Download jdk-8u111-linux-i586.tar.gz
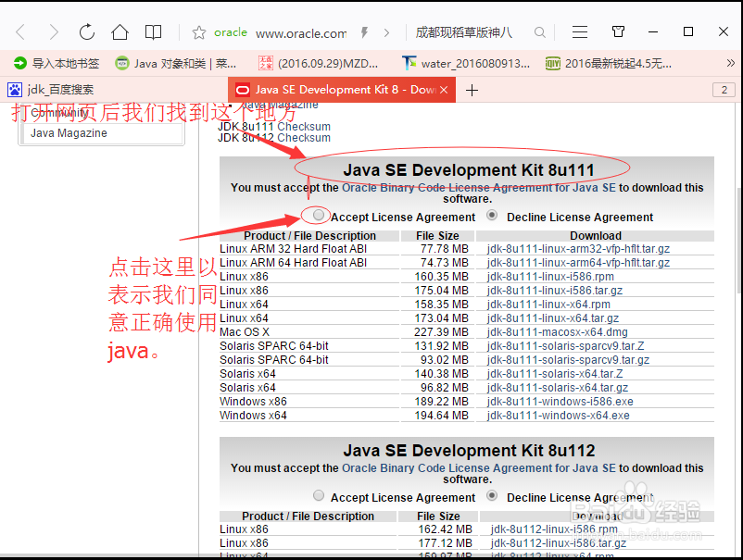 pos(554,290)
